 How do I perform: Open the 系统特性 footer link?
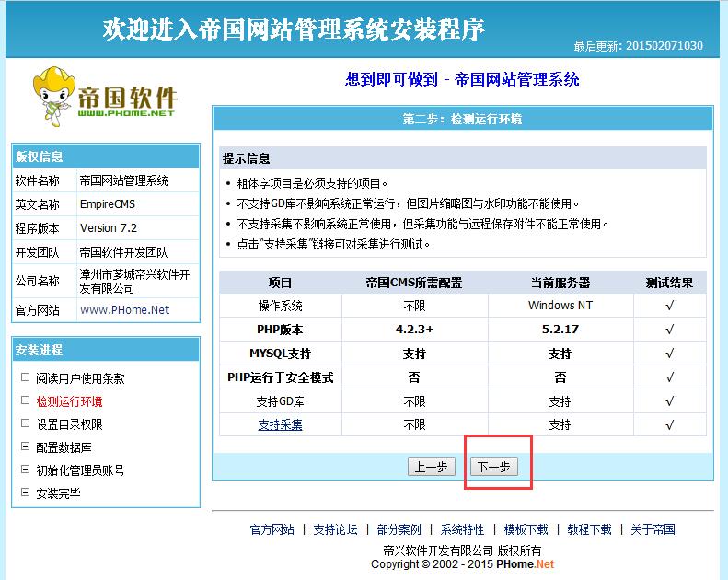coord(462,529)
